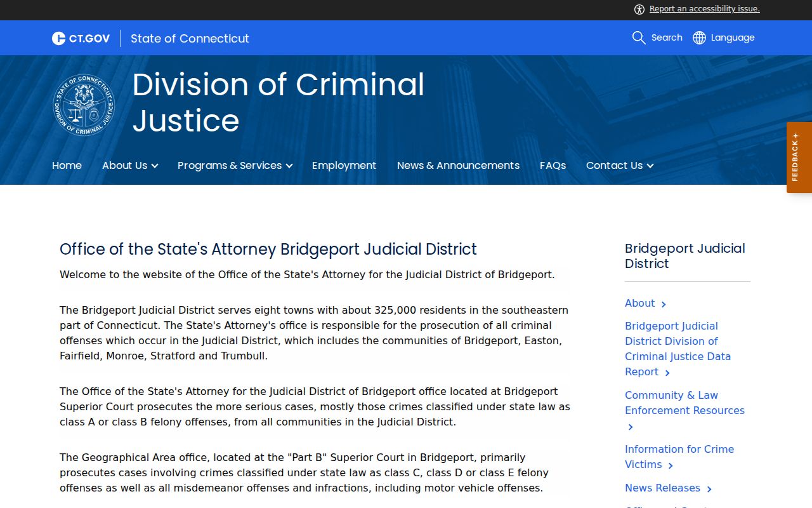Image resolution: width=812 pixels, height=508 pixels.
Task: Click the paragraph about class A felony offenses
Action: pyautogui.click(x=315, y=406)
